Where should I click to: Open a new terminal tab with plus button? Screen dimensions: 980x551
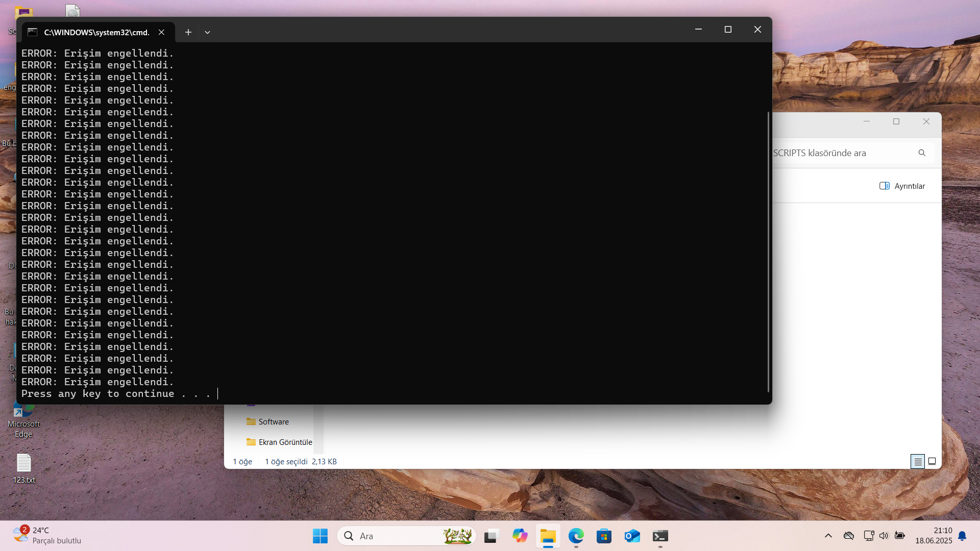point(188,32)
